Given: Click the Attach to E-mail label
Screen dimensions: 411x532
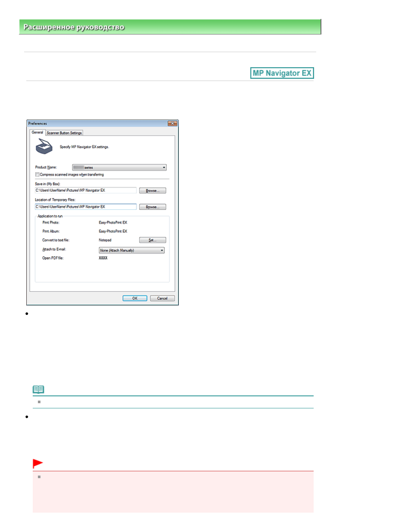Looking at the screenshot, I should coord(54,249).
